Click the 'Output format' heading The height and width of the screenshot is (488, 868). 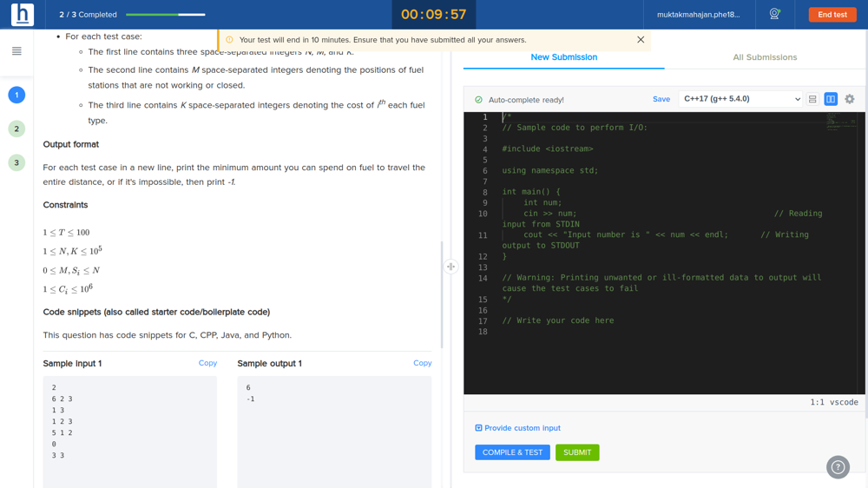click(71, 144)
